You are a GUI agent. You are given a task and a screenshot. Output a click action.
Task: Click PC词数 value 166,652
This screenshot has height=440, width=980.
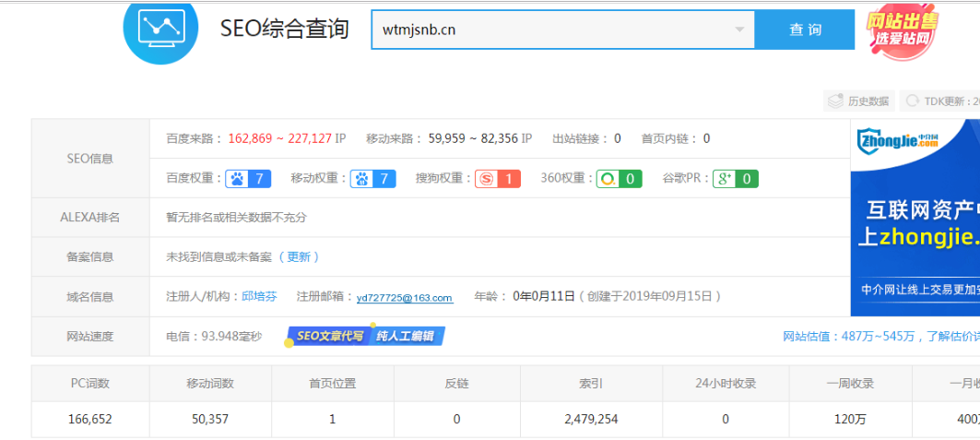(x=90, y=420)
